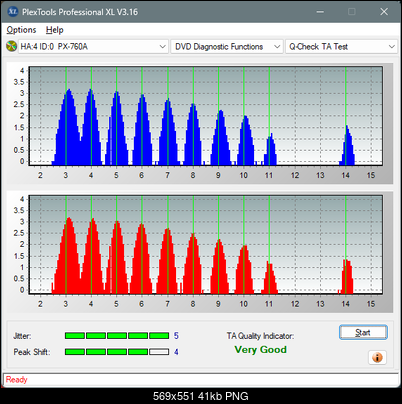Click the Jitter score value 5
The width and height of the screenshot is (402, 404).
pyautogui.click(x=176, y=336)
